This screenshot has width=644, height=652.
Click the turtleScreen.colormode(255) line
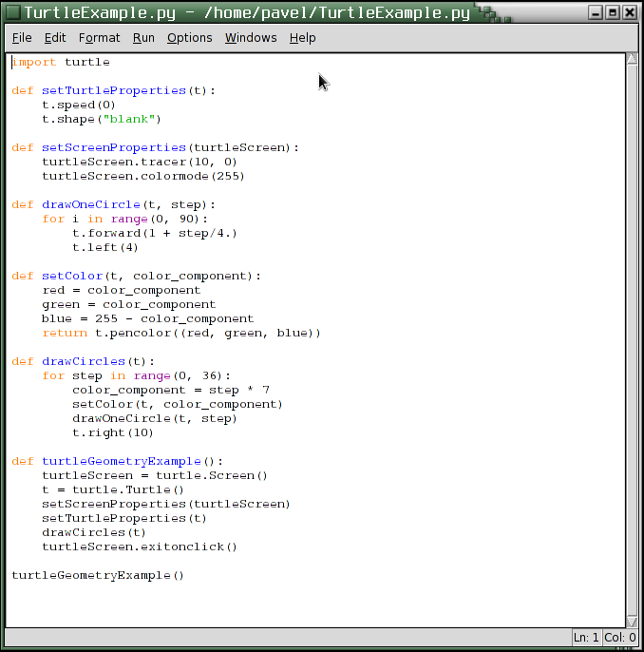[143, 177]
